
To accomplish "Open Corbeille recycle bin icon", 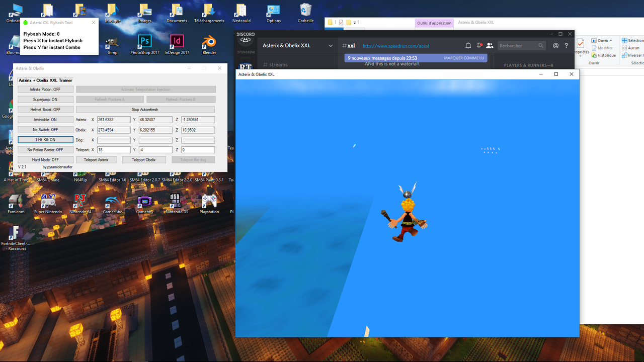I will coord(305,13).
